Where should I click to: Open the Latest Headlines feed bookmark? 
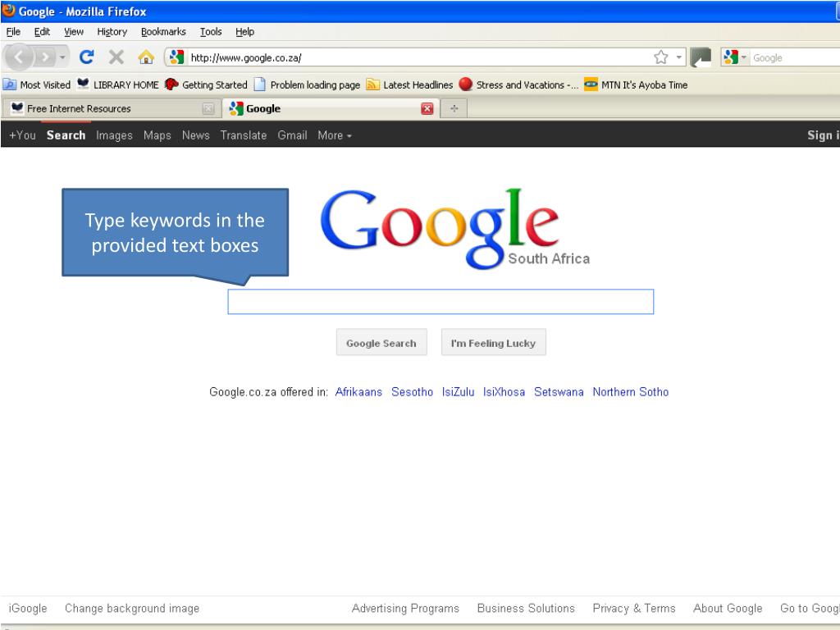[x=409, y=84]
